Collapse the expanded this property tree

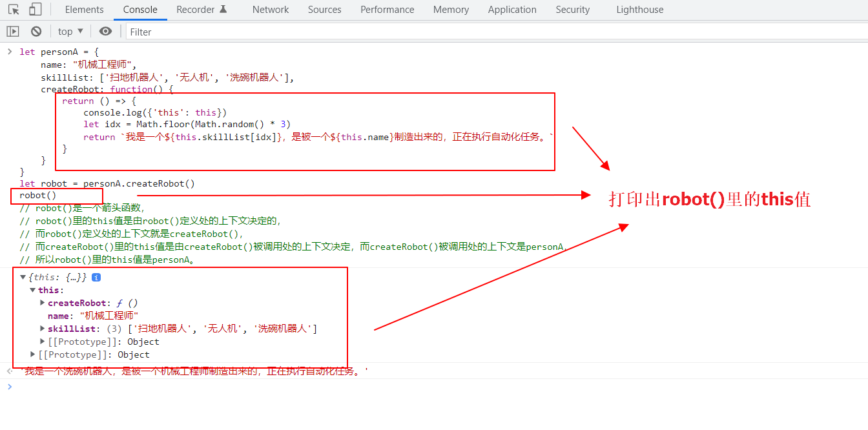tap(32, 289)
